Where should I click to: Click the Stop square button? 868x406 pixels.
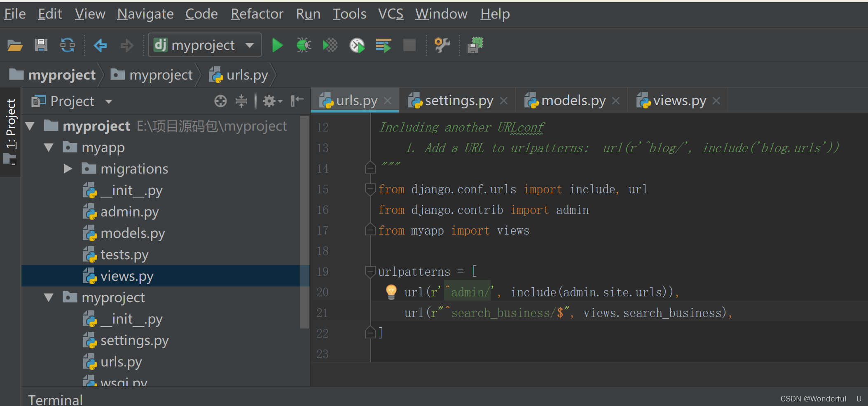(409, 45)
